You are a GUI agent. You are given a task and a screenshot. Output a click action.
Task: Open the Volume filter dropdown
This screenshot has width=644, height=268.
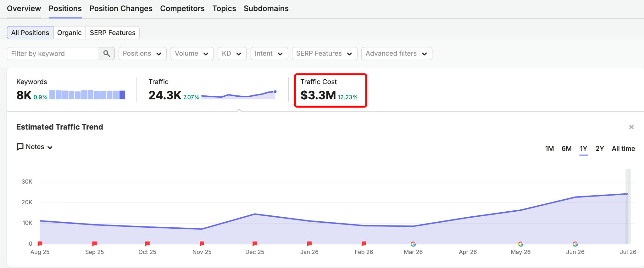[x=192, y=54]
